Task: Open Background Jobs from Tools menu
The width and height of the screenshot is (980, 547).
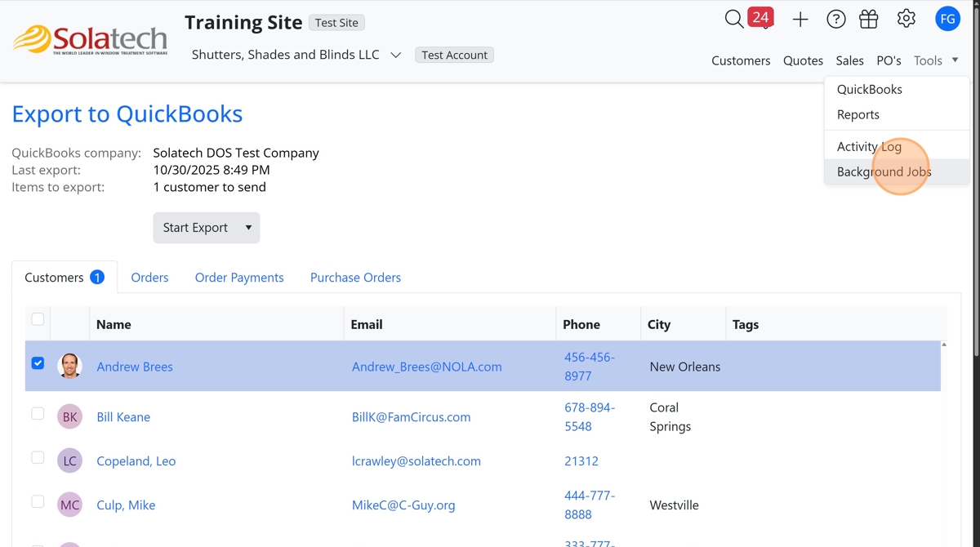Action: (897, 171)
